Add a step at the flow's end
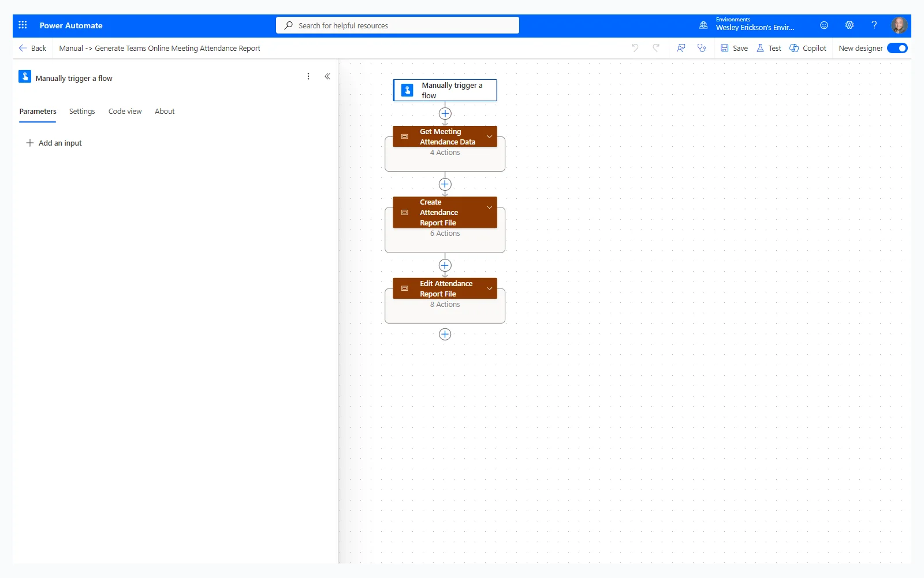The width and height of the screenshot is (924, 578). pos(445,334)
